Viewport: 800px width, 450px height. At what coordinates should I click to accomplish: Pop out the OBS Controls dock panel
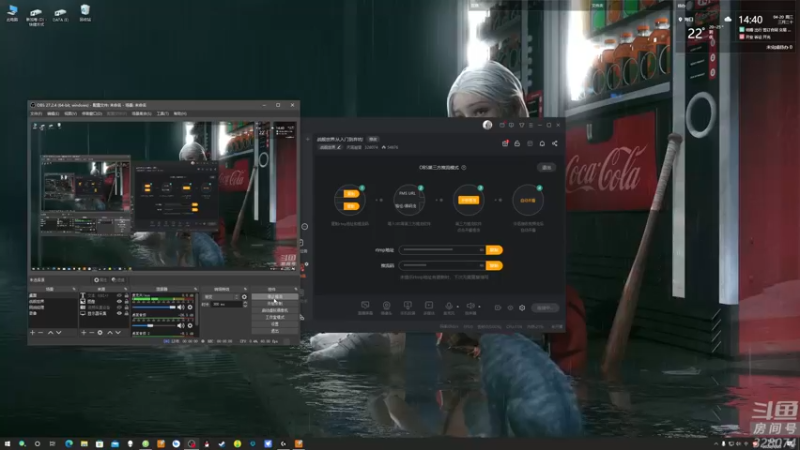click(296, 289)
